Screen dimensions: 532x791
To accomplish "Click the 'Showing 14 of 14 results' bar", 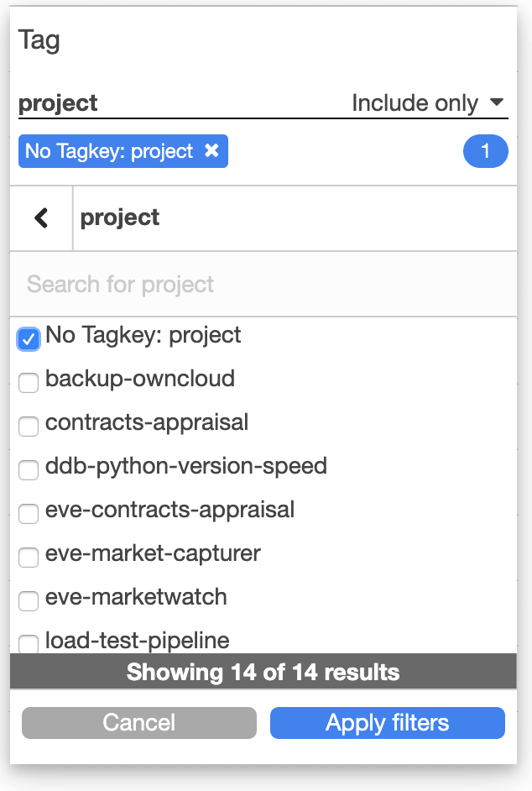I will coord(263,672).
